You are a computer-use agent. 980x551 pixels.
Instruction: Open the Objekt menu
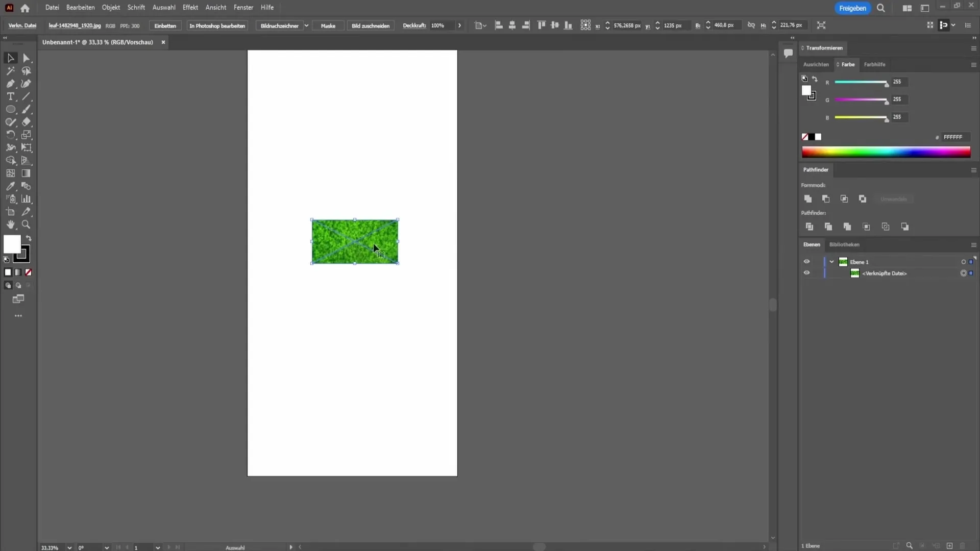click(x=111, y=8)
